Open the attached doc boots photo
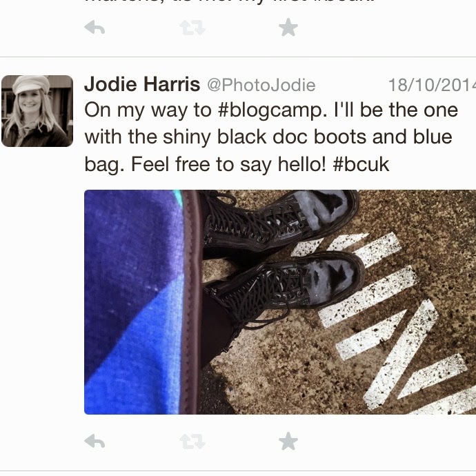The width and height of the screenshot is (476, 476). 280,302
